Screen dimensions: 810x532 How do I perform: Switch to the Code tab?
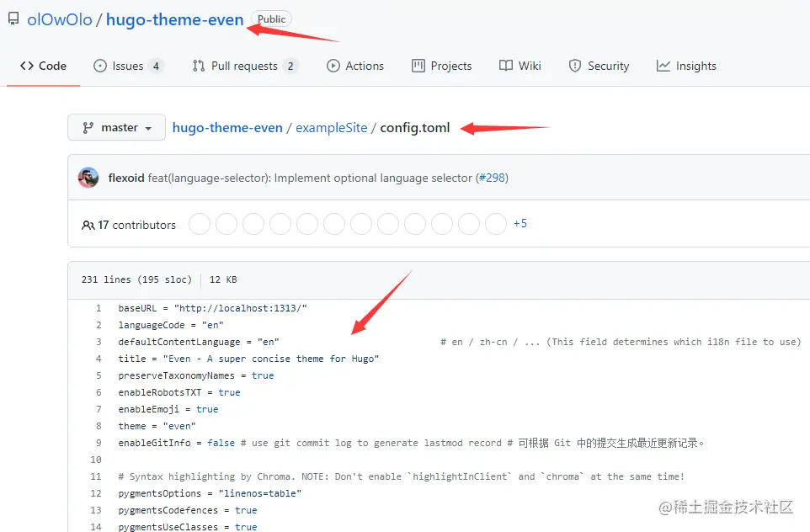pyautogui.click(x=44, y=66)
